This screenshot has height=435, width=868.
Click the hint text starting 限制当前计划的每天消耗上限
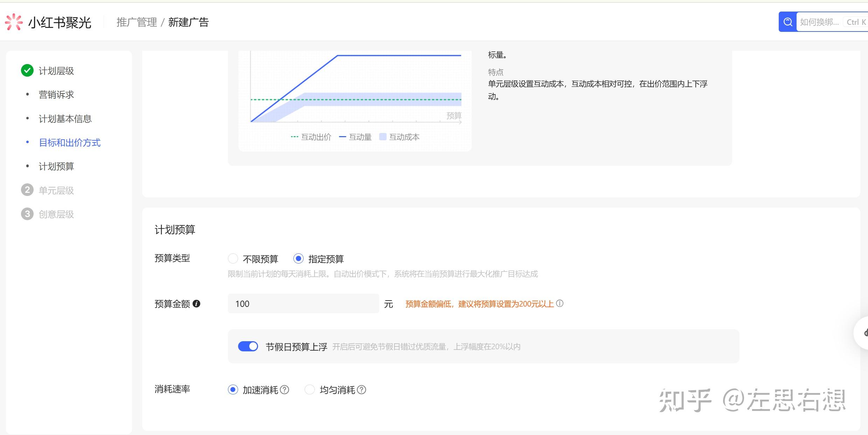[383, 274]
